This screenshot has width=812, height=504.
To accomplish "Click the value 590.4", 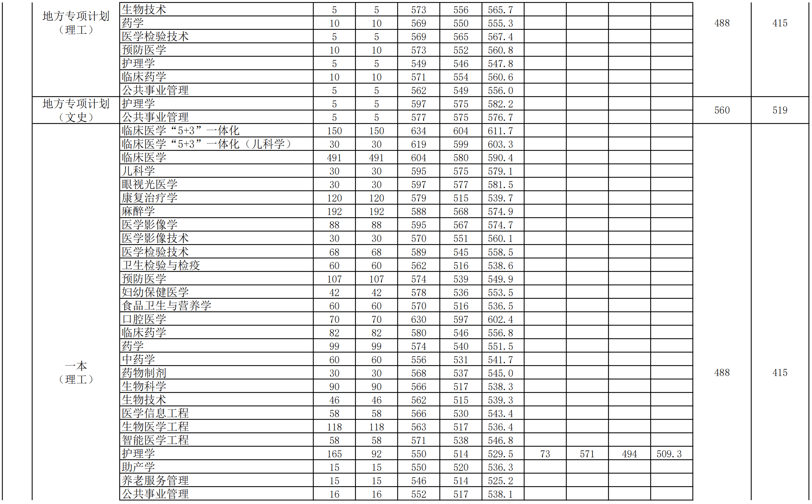I will (x=501, y=158).
